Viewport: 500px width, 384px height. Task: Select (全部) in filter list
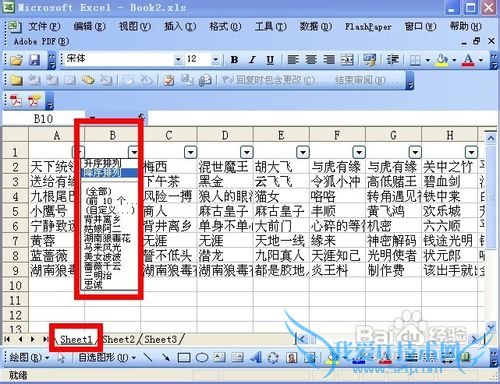click(98, 191)
